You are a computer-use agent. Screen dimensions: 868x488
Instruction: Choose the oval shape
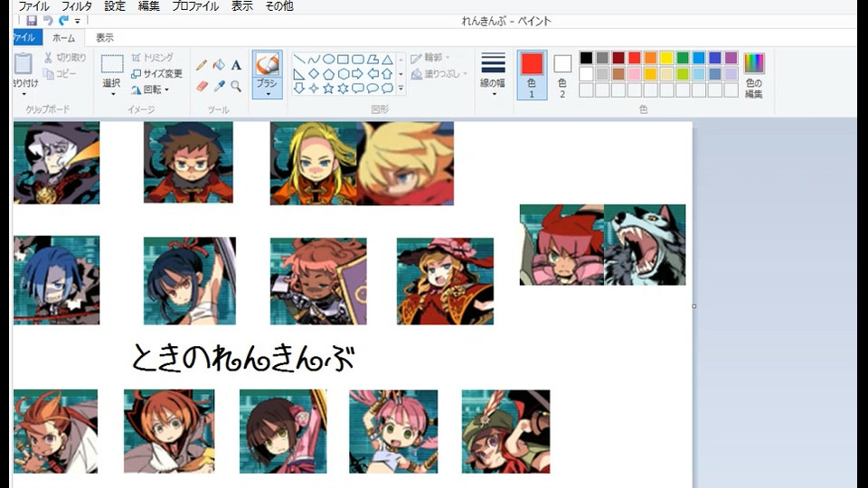pos(328,60)
